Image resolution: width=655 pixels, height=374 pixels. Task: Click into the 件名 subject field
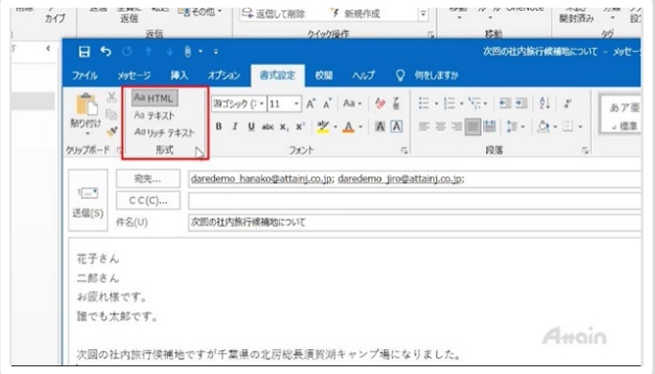point(414,222)
